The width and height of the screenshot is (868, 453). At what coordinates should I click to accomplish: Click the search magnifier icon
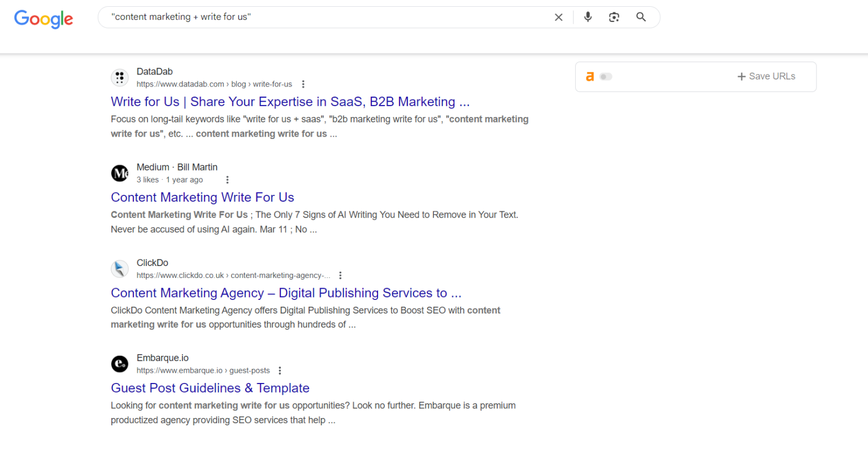click(x=641, y=17)
